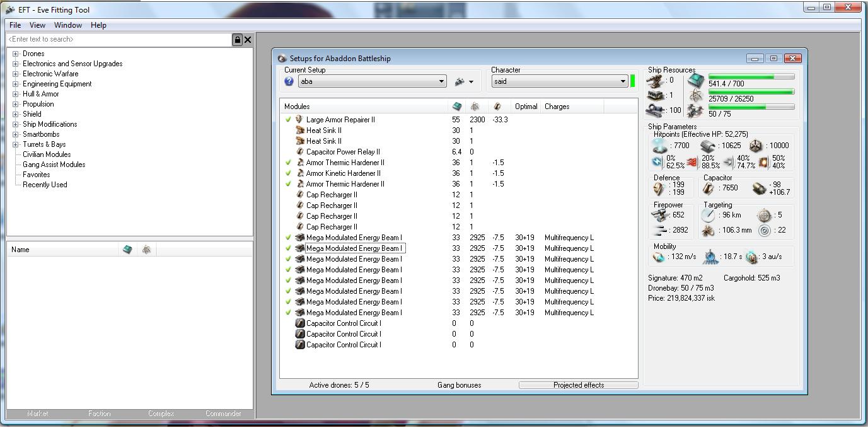Click the targeting range icon showing 96 km

click(x=709, y=215)
